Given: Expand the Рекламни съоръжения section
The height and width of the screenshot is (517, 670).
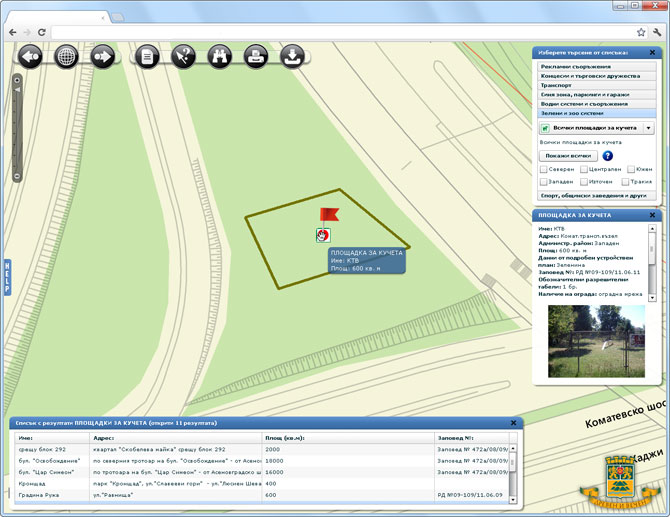Looking at the screenshot, I should point(597,67).
